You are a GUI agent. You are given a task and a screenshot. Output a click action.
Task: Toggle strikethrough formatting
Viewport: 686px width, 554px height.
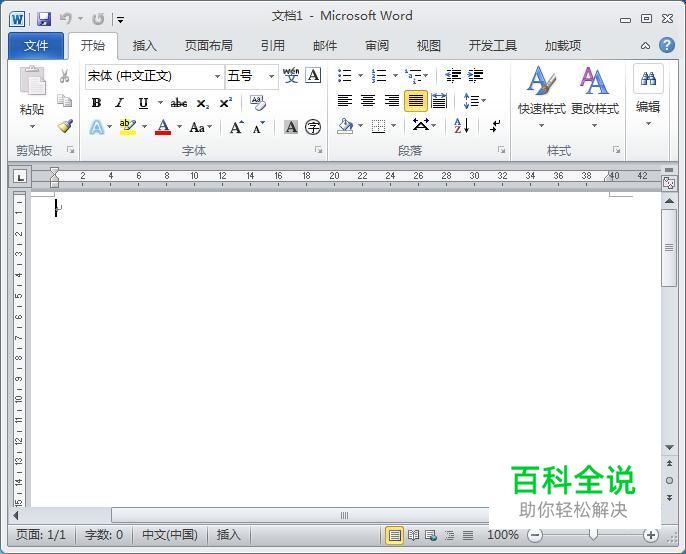pyautogui.click(x=179, y=103)
